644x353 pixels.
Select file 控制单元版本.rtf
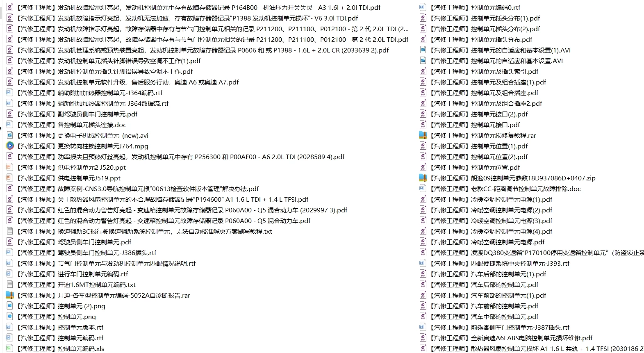(x=80, y=327)
